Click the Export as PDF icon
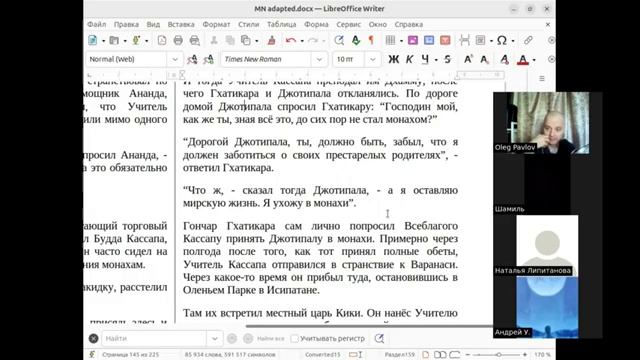The width and height of the screenshot is (640, 360). (x=162, y=40)
